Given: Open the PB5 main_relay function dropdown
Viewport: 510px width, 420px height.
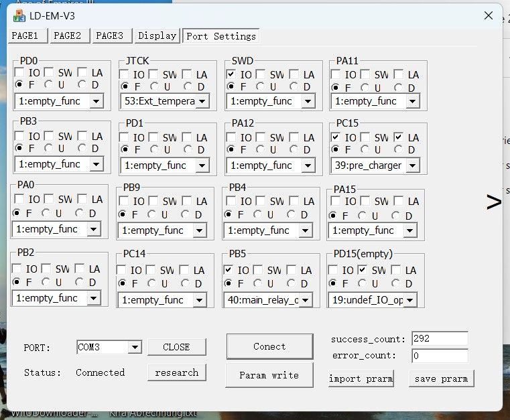Looking at the screenshot, I should click(x=306, y=300).
